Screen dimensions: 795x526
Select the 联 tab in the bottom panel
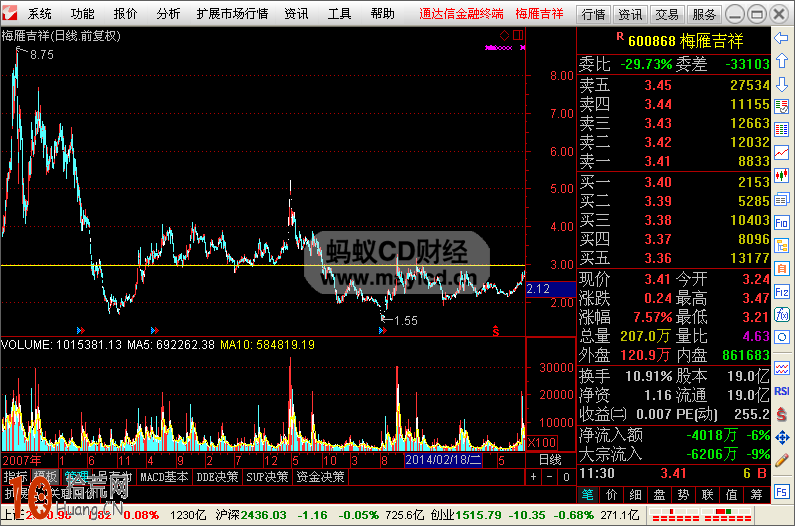point(707,495)
